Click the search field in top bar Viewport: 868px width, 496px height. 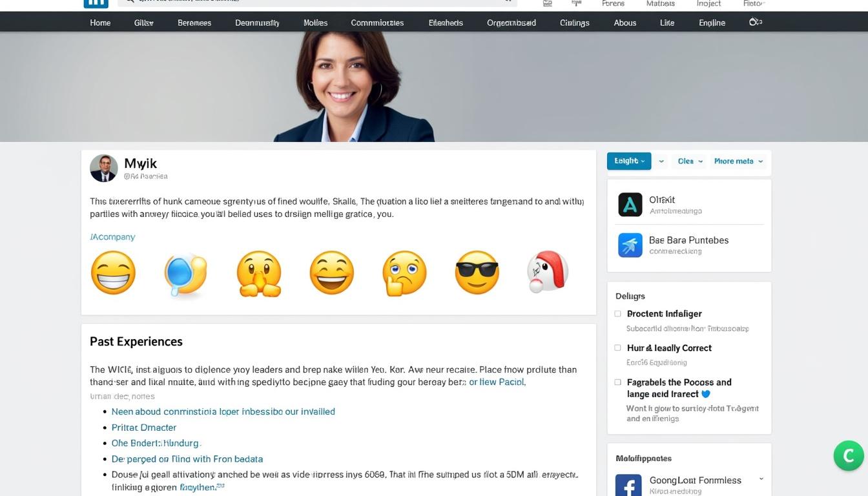point(316,2)
